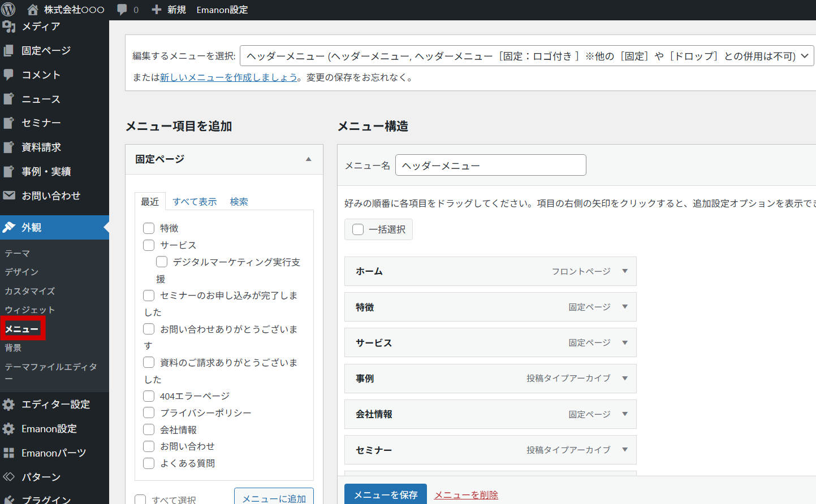Click the 資料請求 pin icon
This screenshot has height=504, width=816.
8,147
